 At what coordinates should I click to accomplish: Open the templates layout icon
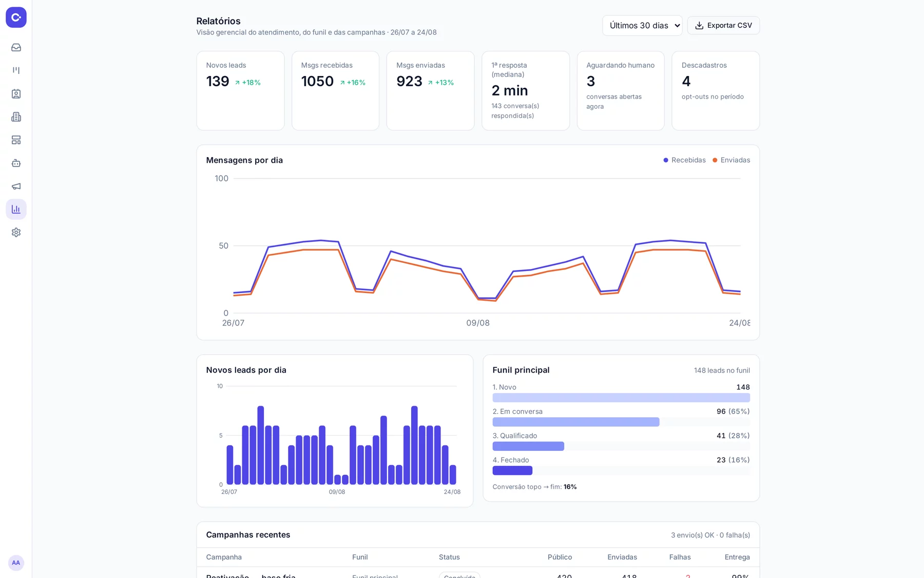coord(16,140)
